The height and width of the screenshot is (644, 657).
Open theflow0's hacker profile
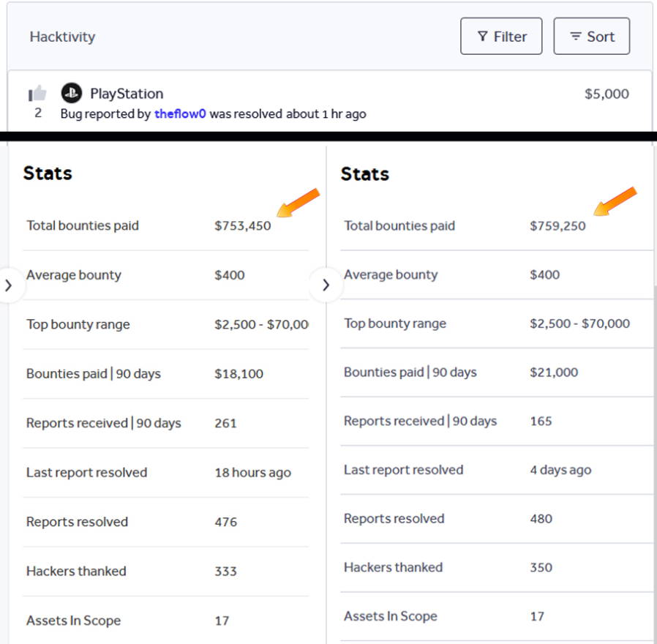(180, 114)
